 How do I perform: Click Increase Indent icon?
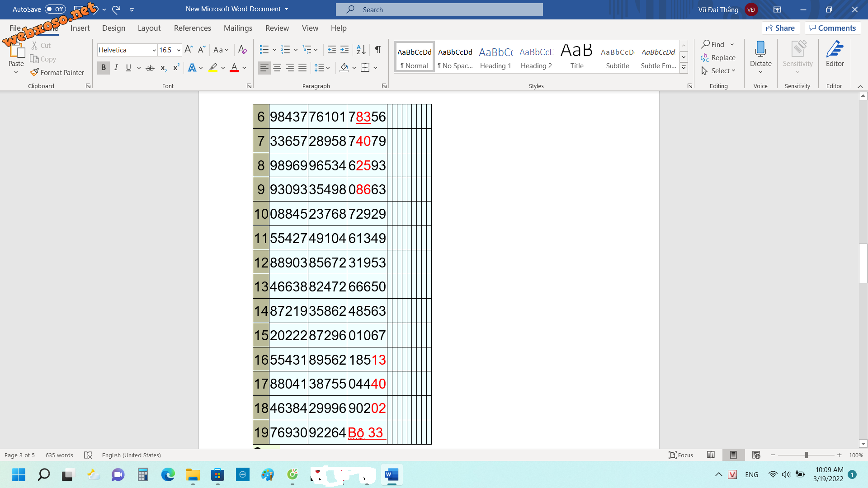point(344,49)
